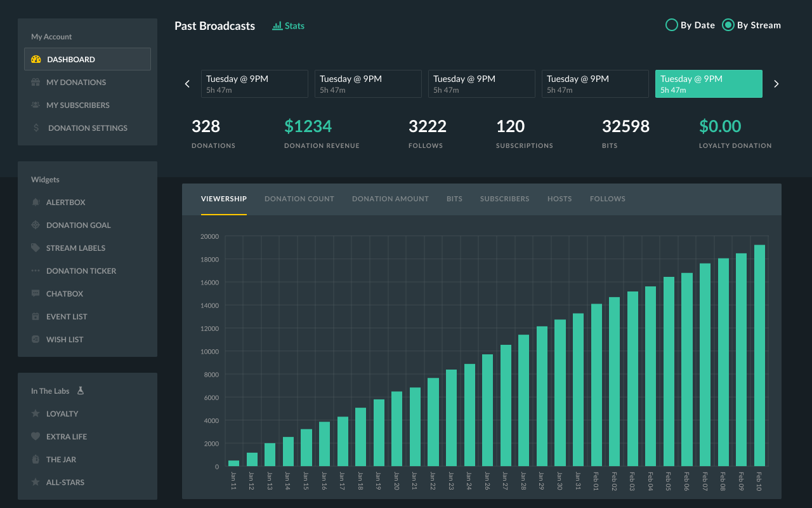This screenshot has width=812, height=508.
Task: Click the My Donations gift icon
Action: click(x=36, y=82)
